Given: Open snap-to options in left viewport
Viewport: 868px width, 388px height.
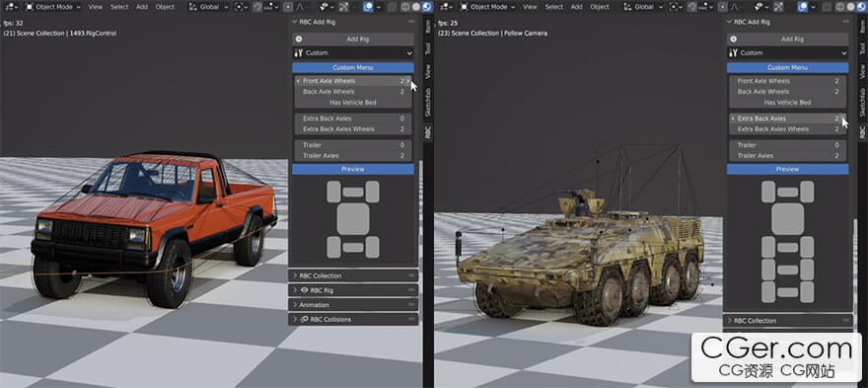Looking at the screenshot, I should 272,7.
